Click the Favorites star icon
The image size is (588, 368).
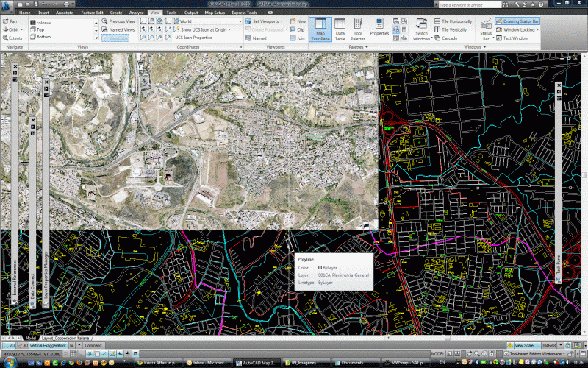pos(533,4)
